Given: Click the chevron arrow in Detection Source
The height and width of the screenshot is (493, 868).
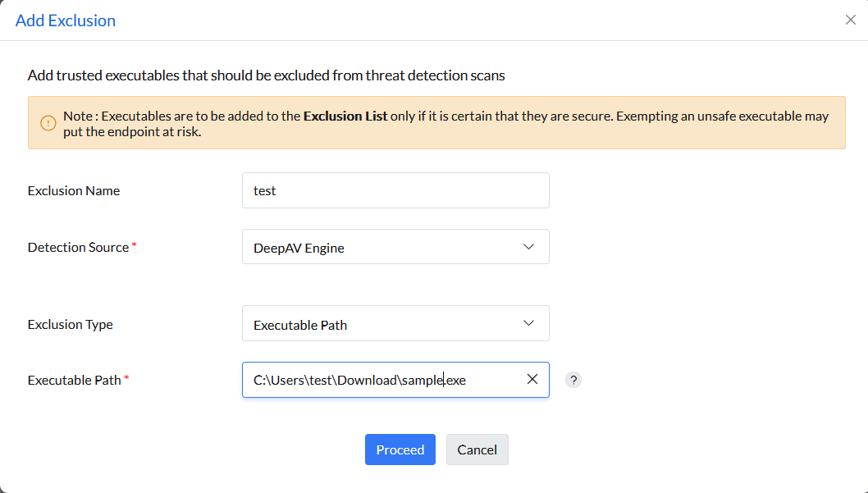Looking at the screenshot, I should (528, 247).
